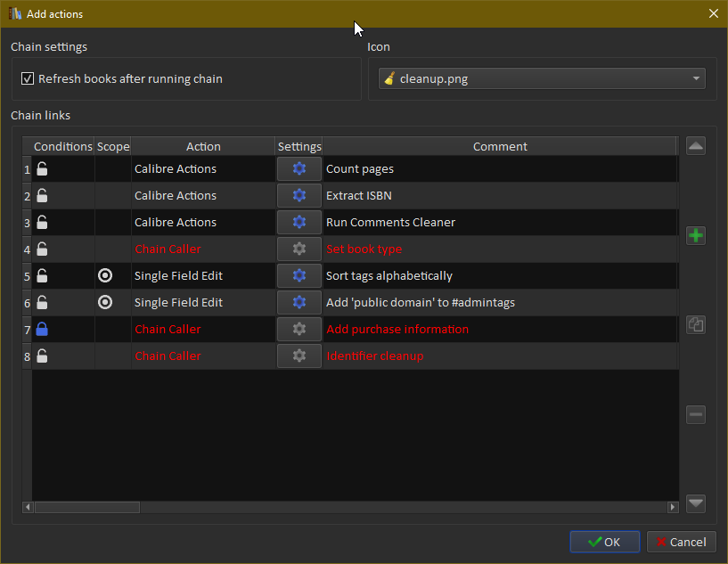Click settings gear for Sort tags alphabetically

click(x=299, y=276)
